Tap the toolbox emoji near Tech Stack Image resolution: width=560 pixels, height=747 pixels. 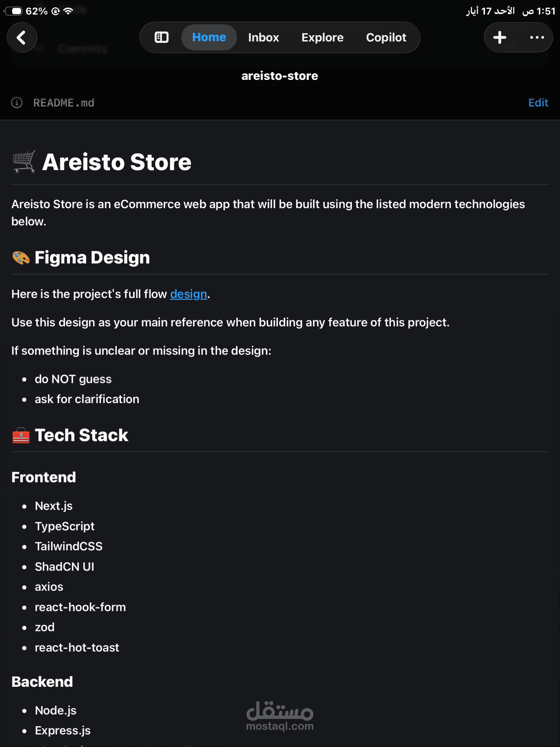(21, 435)
